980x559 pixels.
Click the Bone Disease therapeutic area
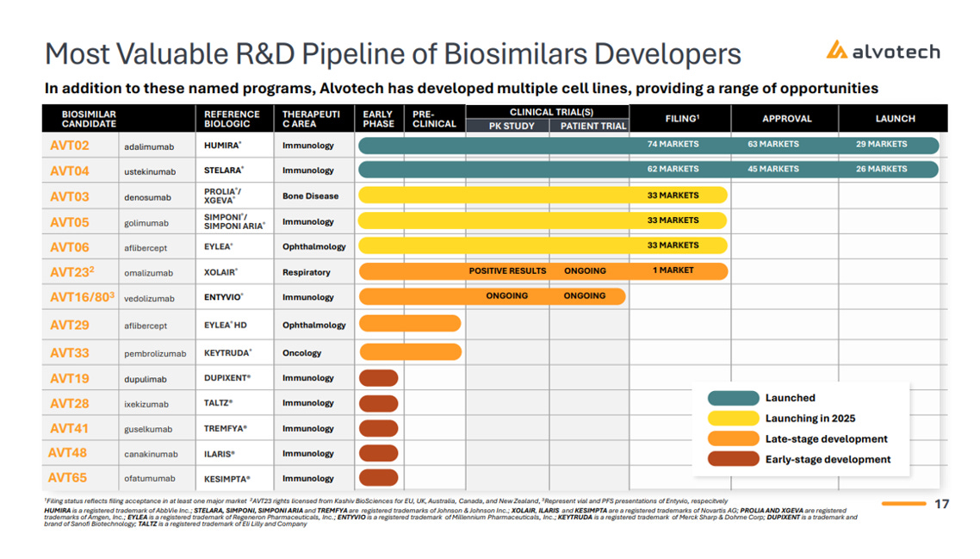[x=310, y=196]
